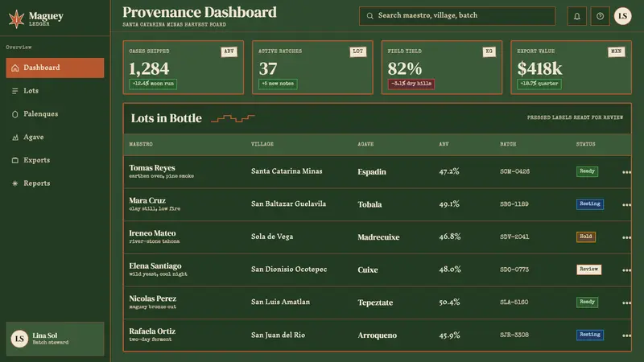The image size is (644, 362).
Task: Sort by Village column header
Action: (262, 145)
